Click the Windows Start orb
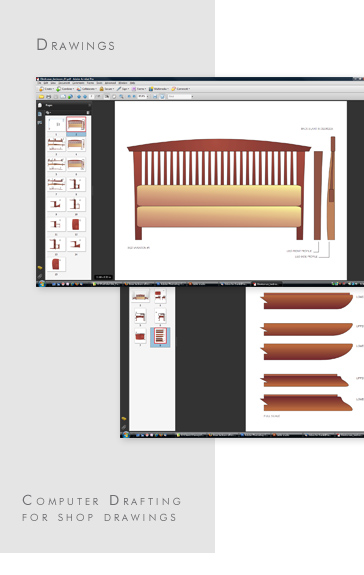This screenshot has width=364, height=575. [x=41, y=283]
